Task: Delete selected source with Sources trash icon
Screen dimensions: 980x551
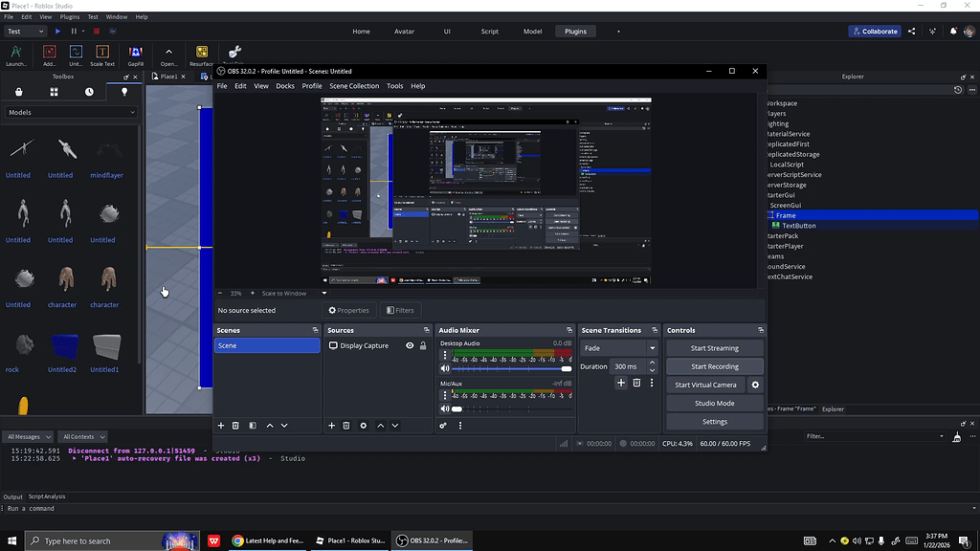Action: (x=346, y=426)
